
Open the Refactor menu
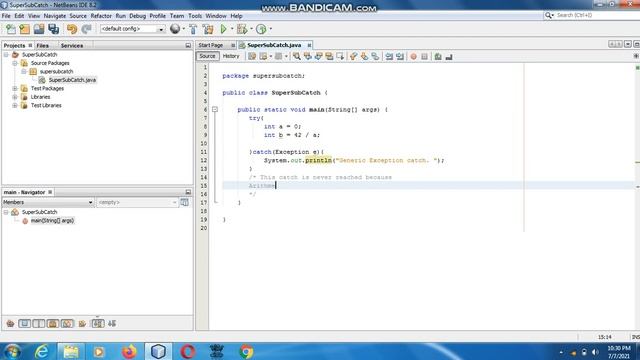pos(101,16)
